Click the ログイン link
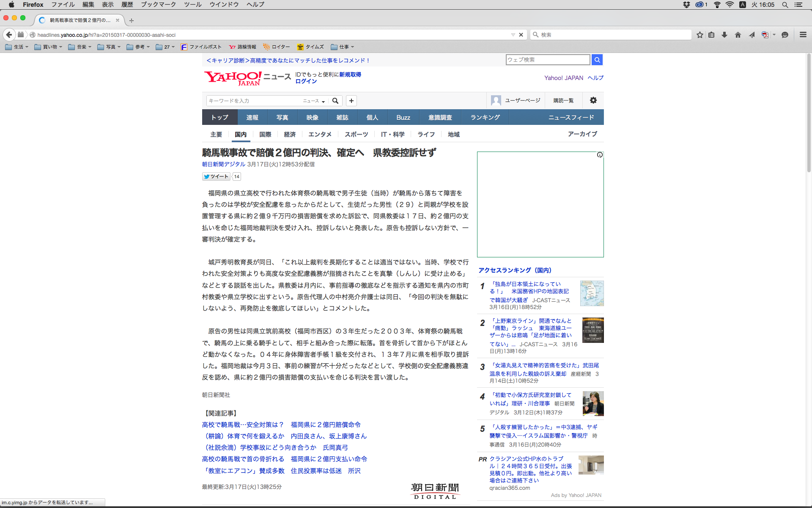This screenshot has height=508, width=812. point(306,81)
